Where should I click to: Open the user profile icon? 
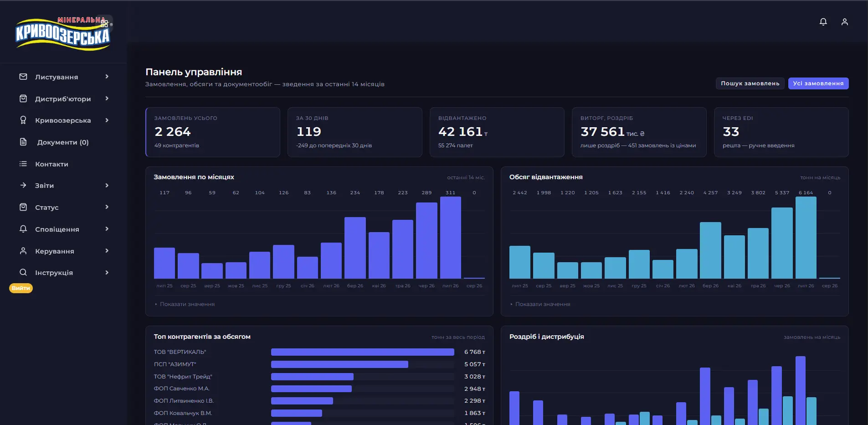tap(844, 22)
